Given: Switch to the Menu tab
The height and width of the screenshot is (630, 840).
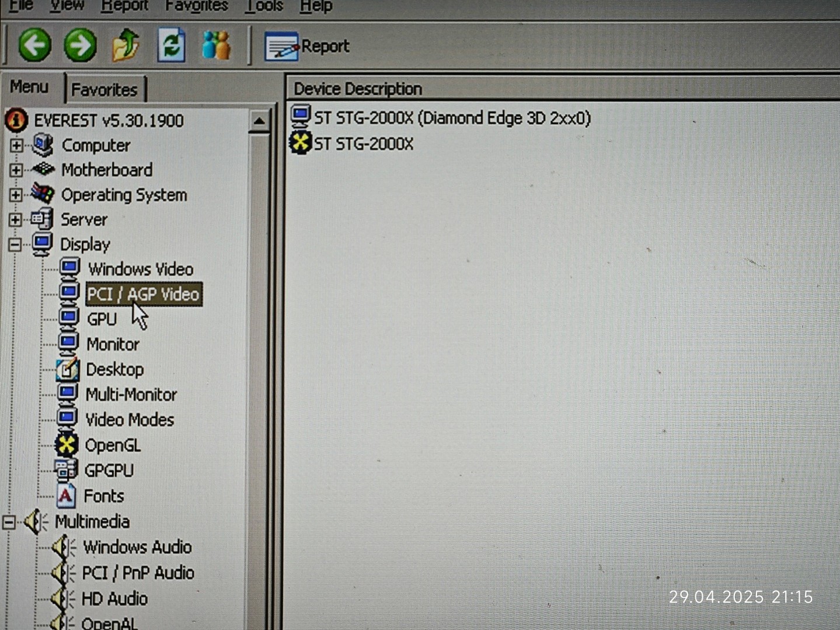Looking at the screenshot, I should (29, 87).
